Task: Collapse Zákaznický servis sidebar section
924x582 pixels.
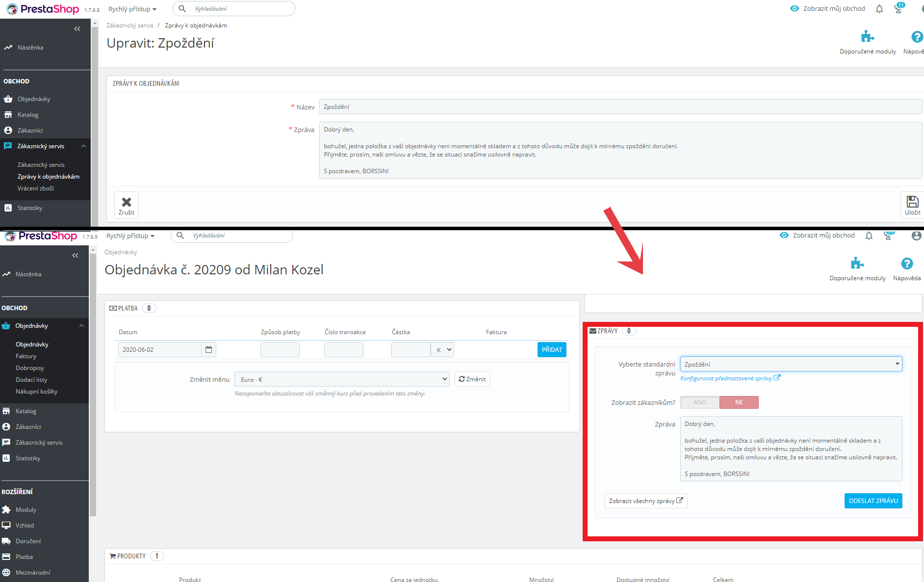Action: (x=83, y=146)
